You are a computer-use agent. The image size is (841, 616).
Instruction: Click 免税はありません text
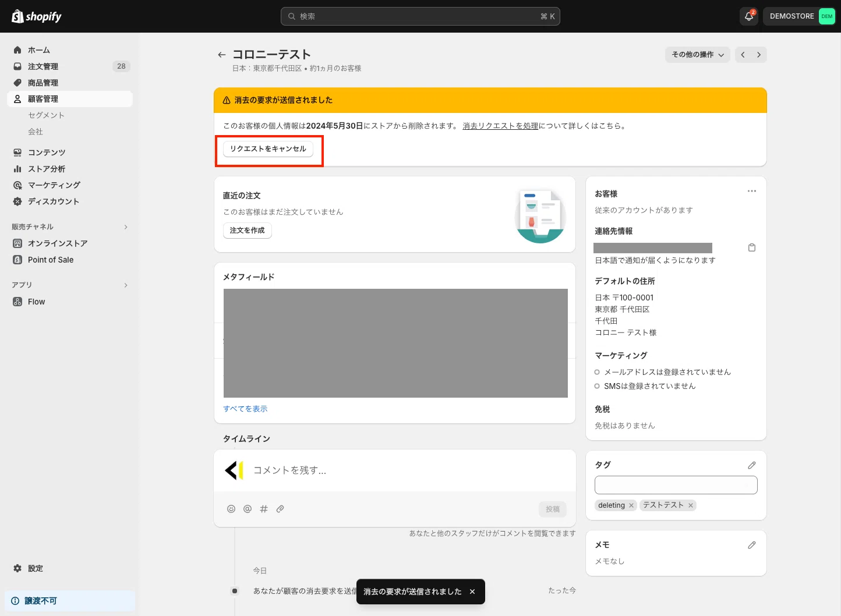point(625,426)
